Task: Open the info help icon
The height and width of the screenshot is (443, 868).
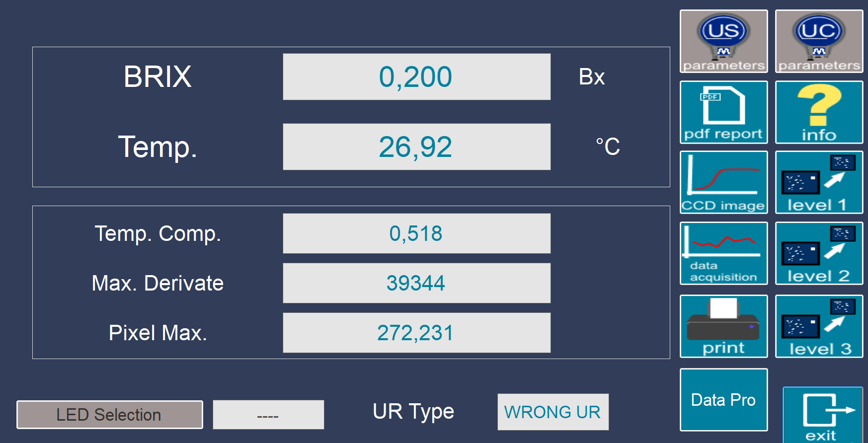Action: click(819, 112)
